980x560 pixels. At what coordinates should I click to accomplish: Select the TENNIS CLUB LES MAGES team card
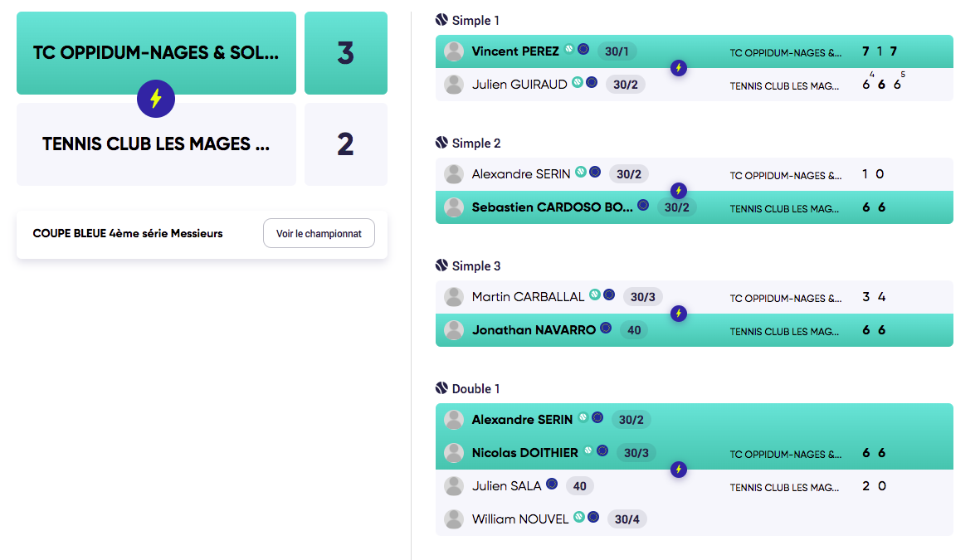point(156,144)
